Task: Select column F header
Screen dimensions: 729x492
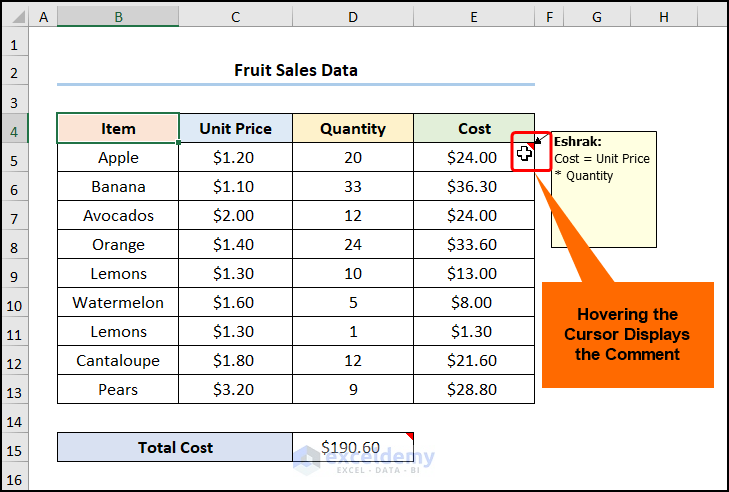Action: (x=549, y=17)
